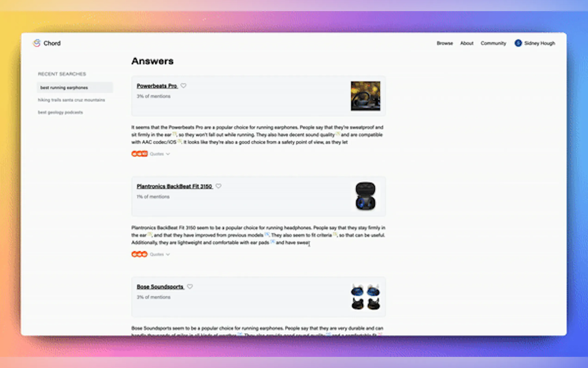Viewport: 588px width, 368px height.
Task: Open the About page
Action: tap(467, 43)
